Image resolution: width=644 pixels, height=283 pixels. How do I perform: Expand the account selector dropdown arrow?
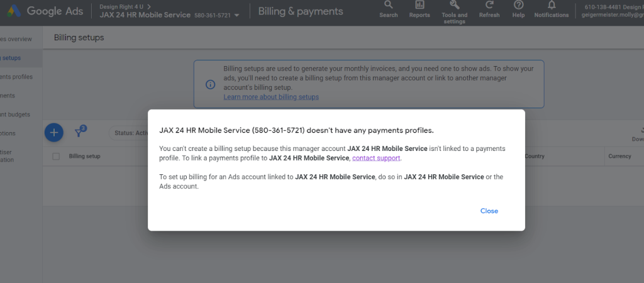pyautogui.click(x=236, y=15)
